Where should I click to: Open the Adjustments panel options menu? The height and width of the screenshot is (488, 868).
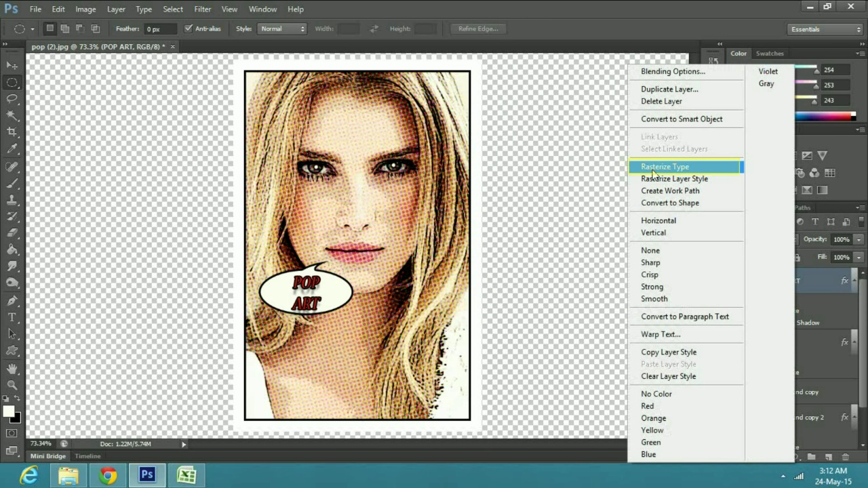click(x=861, y=129)
